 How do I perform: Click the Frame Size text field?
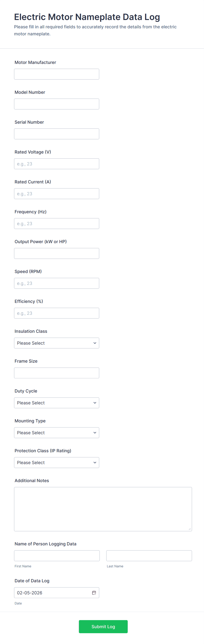(x=56, y=373)
